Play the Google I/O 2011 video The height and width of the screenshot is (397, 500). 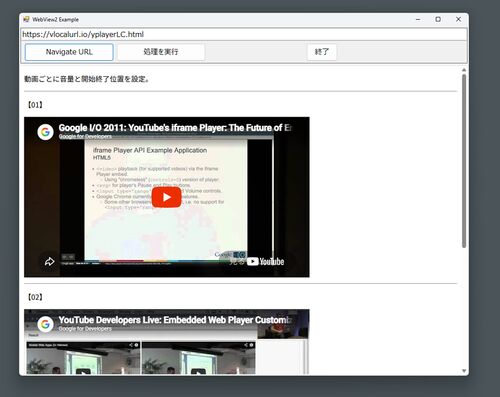[x=167, y=197]
